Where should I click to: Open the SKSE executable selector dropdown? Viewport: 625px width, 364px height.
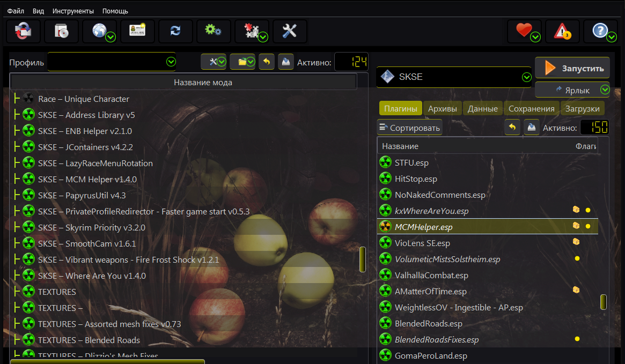pyautogui.click(x=526, y=77)
